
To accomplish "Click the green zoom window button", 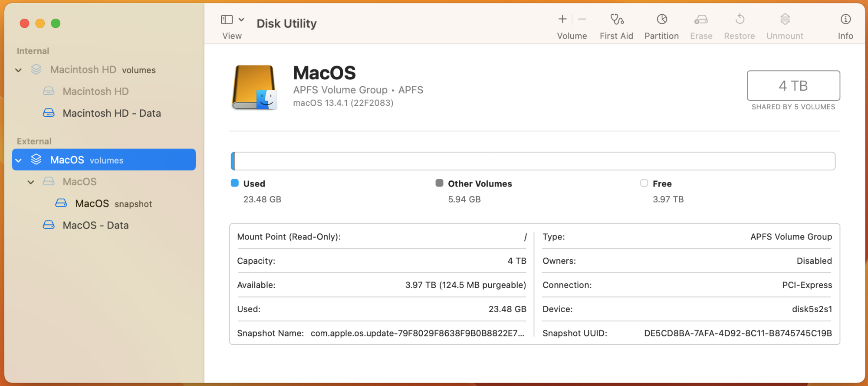I will tap(56, 23).
